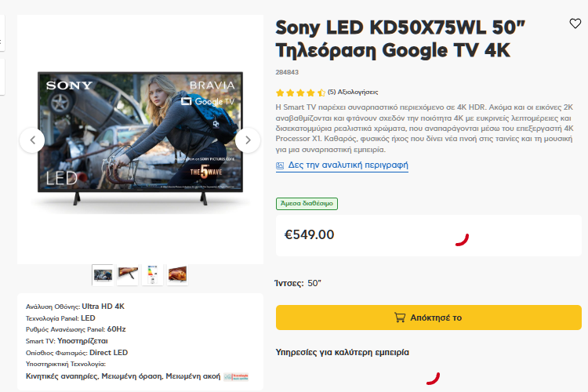Image resolution: width=588 pixels, height=392 pixels.
Task: Open the (5) Αξιολογήσεις reviews link
Action: click(353, 92)
